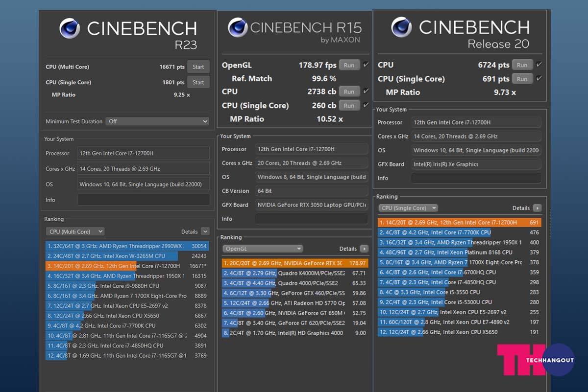This screenshot has width=588, height=392.
Task: Click the R23 Info input field
Action: click(x=144, y=200)
